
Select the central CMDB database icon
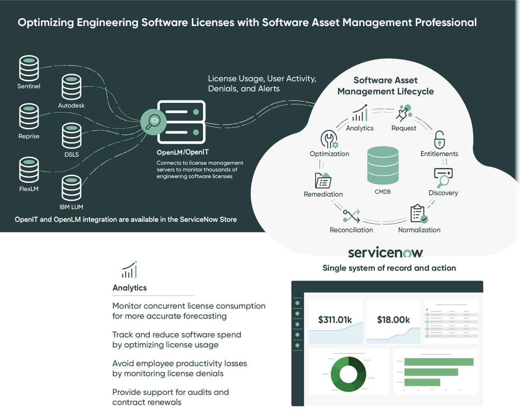pos(383,166)
